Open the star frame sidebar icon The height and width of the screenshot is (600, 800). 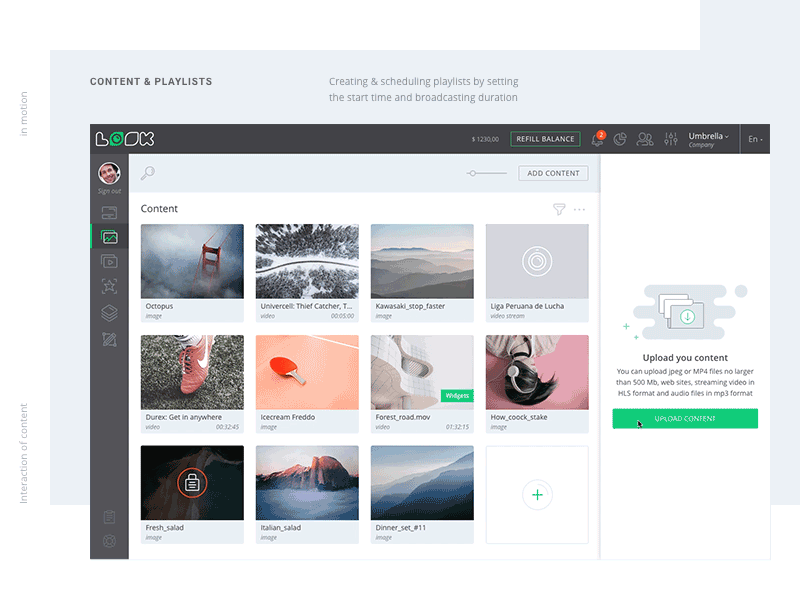109,286
